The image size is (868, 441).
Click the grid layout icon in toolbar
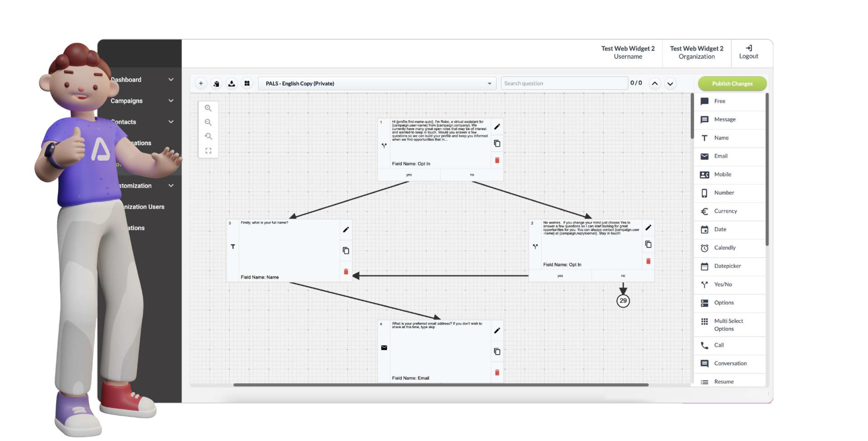247,83
